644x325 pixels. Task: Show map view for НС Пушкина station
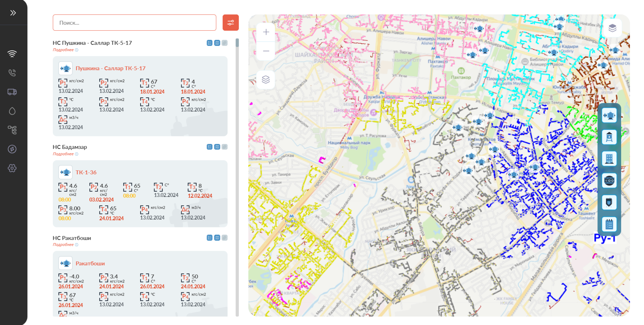pyautogui.click(x=217, y=43)
